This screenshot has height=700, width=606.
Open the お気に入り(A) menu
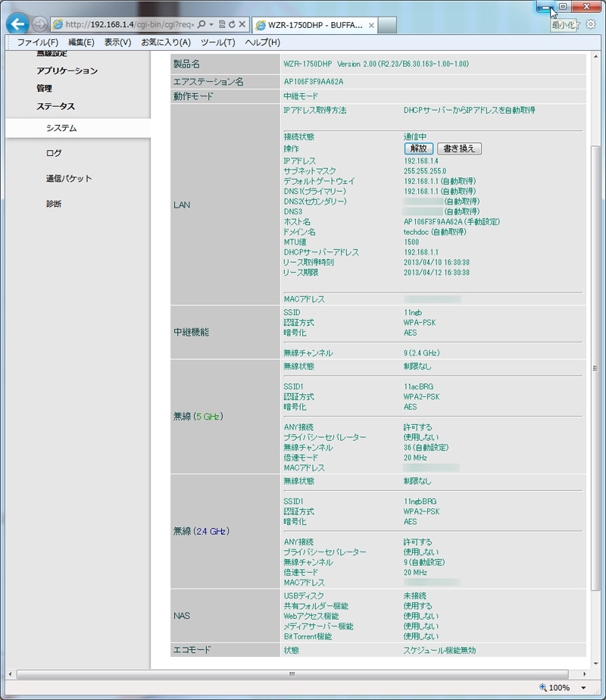pyautogui.click(x=166, y=42)
